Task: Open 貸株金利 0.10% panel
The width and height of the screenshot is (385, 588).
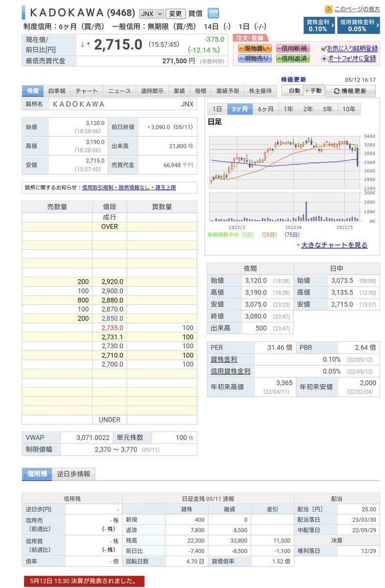Action: click(x=319, y=25)
